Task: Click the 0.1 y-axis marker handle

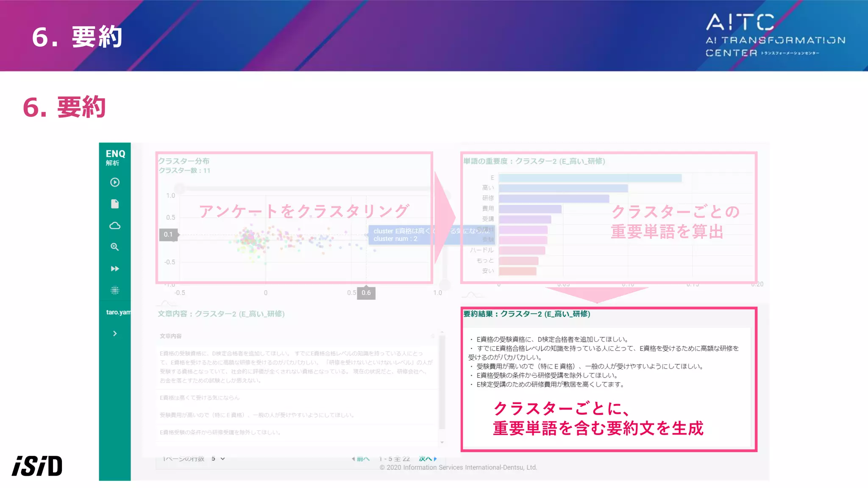Action: 168,234
